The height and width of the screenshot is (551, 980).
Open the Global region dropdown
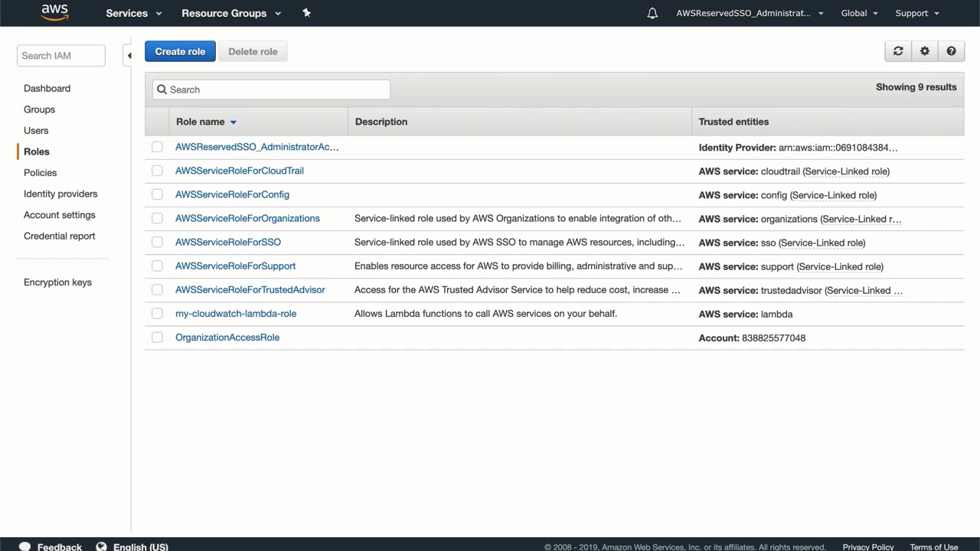tap(859, 13)
